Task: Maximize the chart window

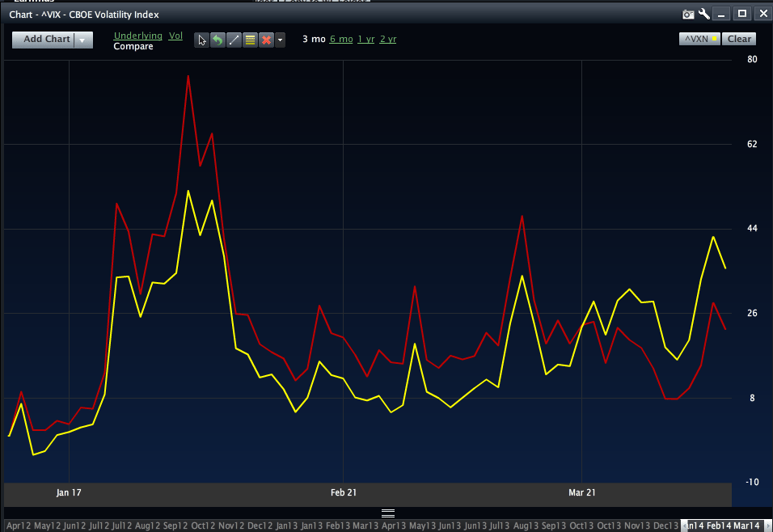Action: pos(741,14)
